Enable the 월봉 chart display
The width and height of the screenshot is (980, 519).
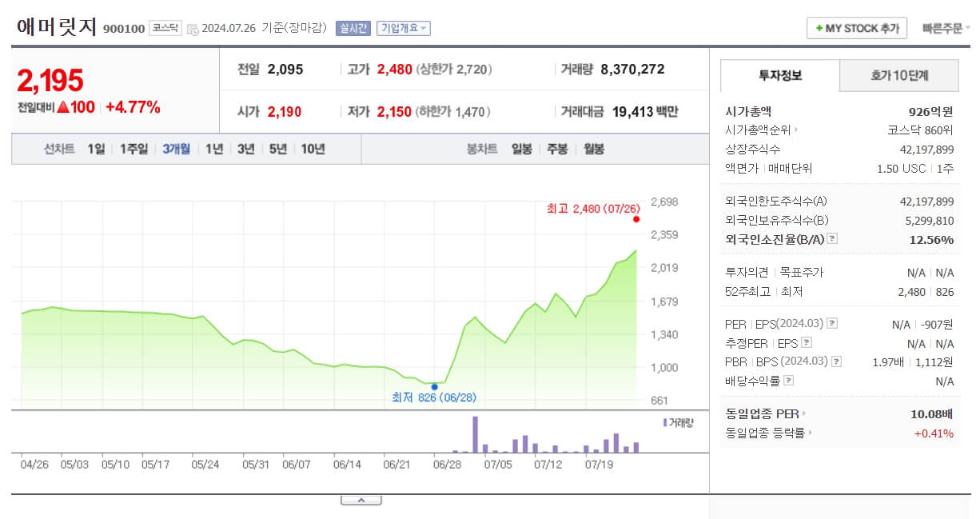click(x=592, y=148)
